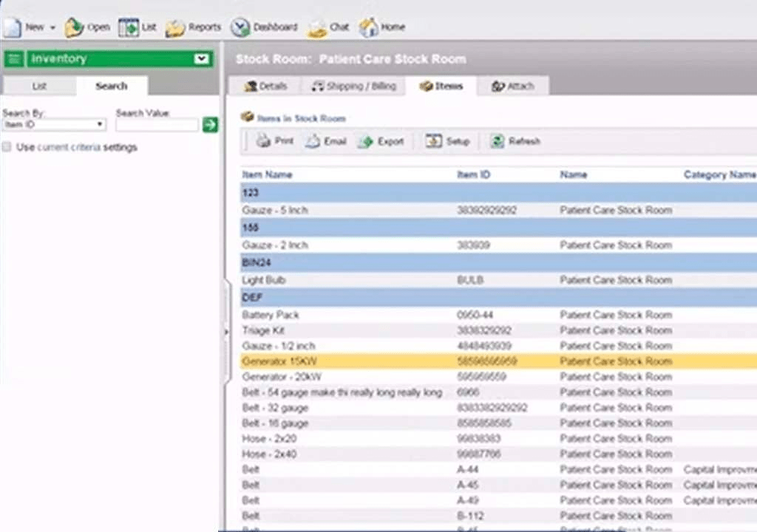Export the items list
Screen dimensions: 757x532
click(x=382, y=141)
